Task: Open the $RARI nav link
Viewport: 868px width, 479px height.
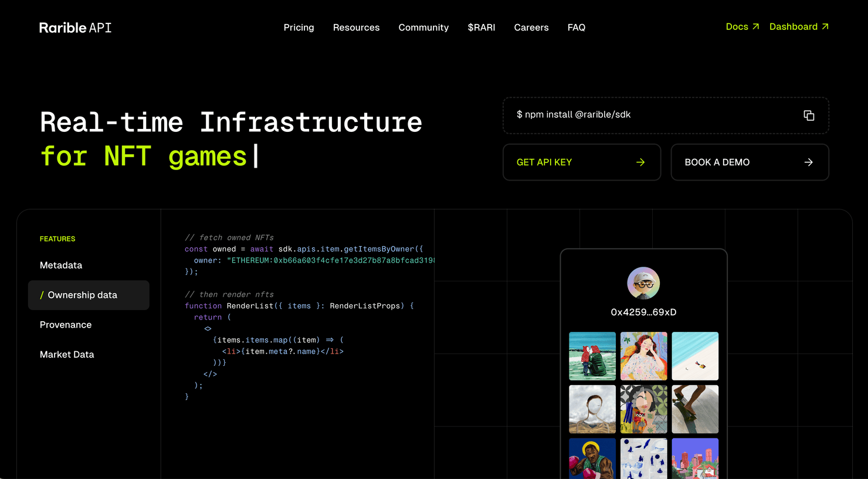Action: pos(482,28)
